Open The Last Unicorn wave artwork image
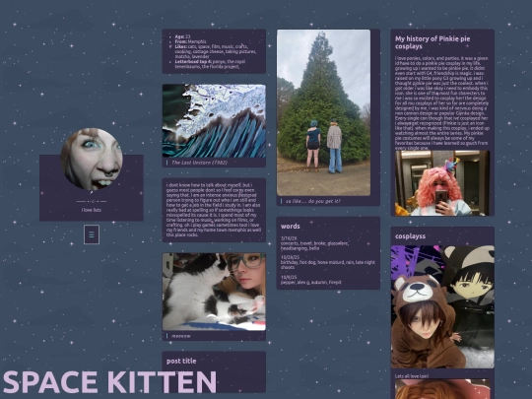The width and height of the screenshot is (532, 399). pos(214,121)
